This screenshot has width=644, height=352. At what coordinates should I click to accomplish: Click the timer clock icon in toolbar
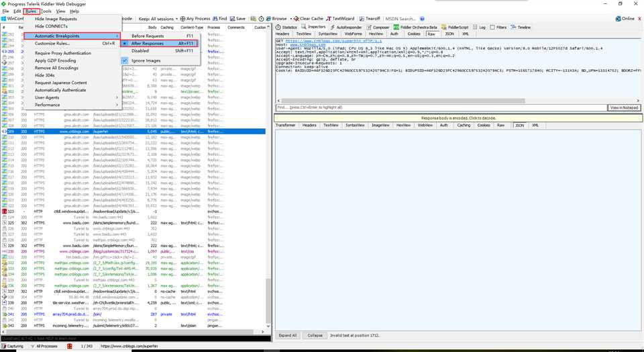pos(261,19)
